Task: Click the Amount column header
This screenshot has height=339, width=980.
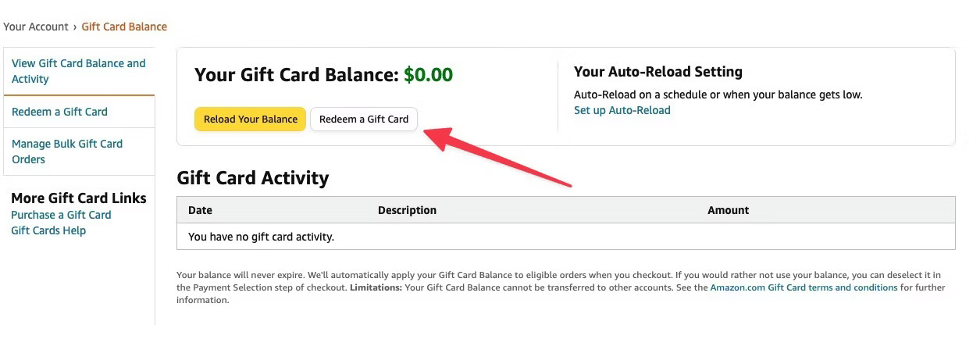Action: pos(728,210)
